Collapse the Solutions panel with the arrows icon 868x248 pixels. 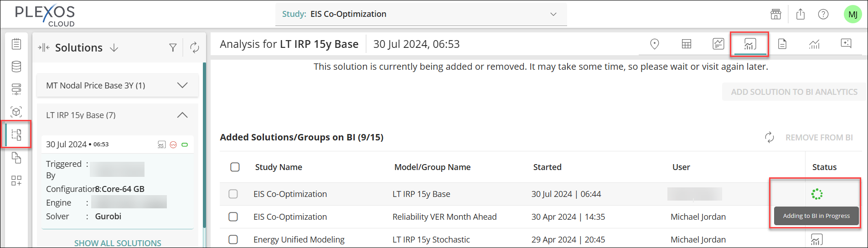[x=44, y=47]
